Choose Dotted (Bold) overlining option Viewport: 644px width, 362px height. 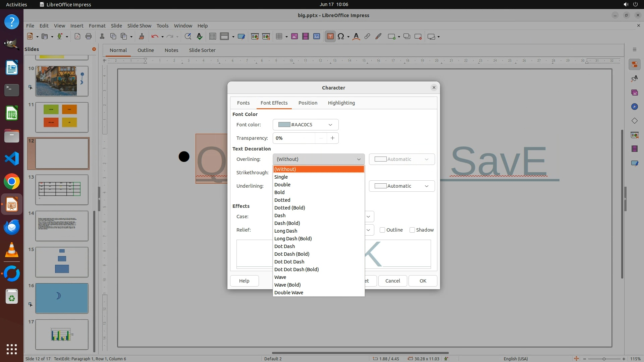click(289, 208)
